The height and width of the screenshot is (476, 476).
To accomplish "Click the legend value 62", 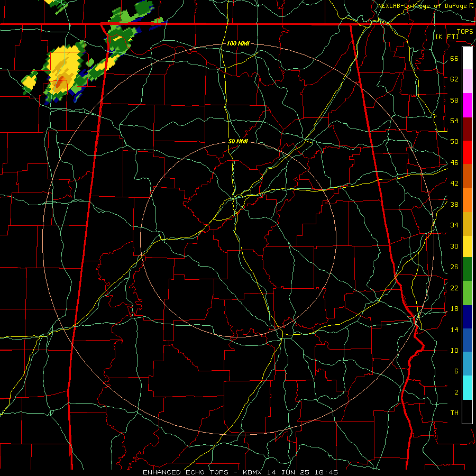I will [454, 79].
